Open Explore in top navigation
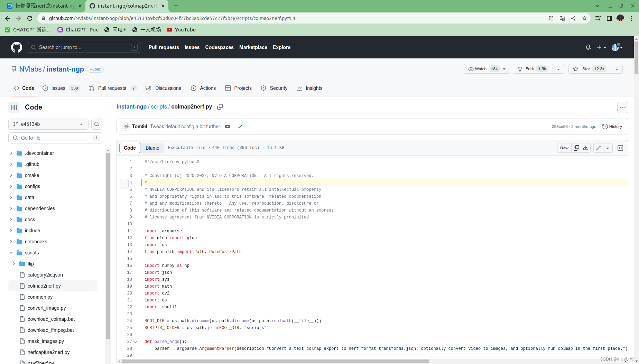The width and height of the screenshot is (639, 364). coord(281,47)
